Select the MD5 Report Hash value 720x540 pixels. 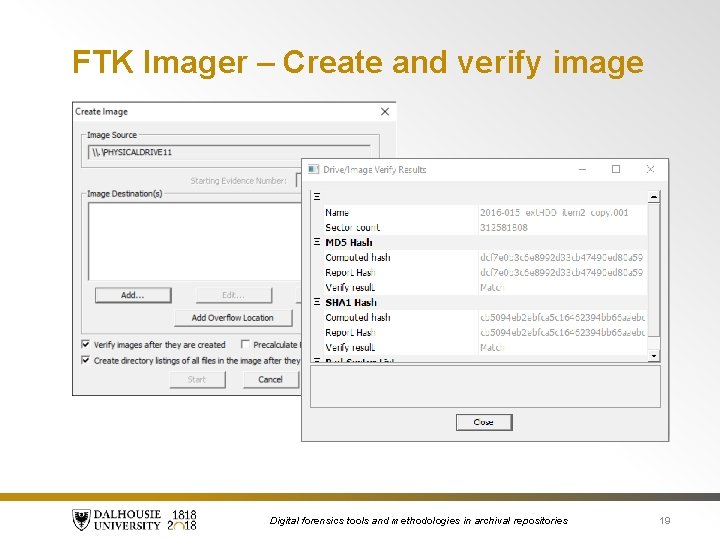click(562, 272)
